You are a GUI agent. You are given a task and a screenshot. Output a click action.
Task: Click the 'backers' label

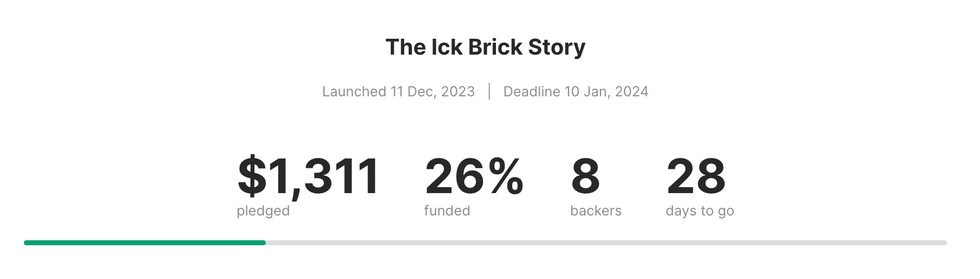click(x=596, y=210)
